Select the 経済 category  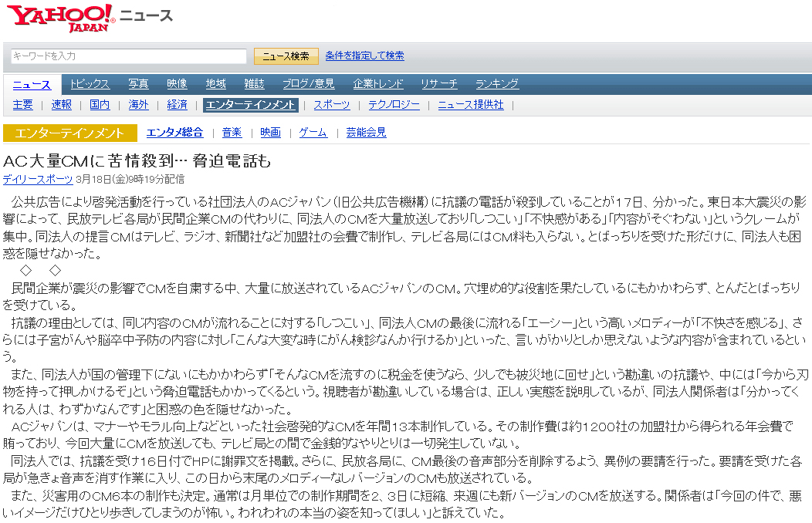pyautogui.click(x=177, y=105)
